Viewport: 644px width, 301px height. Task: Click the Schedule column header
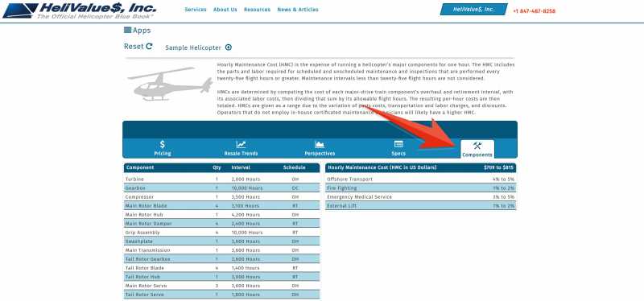click(x=294, y=167)
